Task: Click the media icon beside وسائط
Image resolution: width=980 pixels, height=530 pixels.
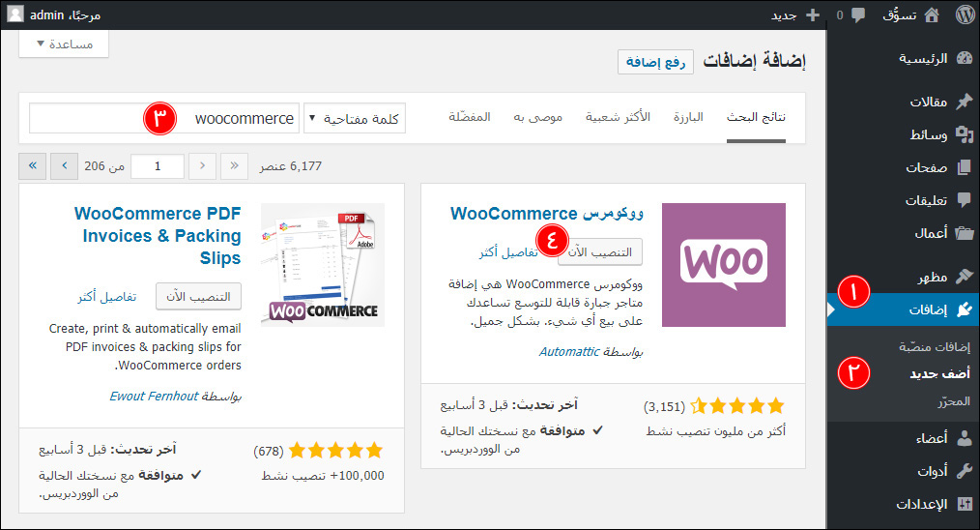Action: click(x=965, y=134)
